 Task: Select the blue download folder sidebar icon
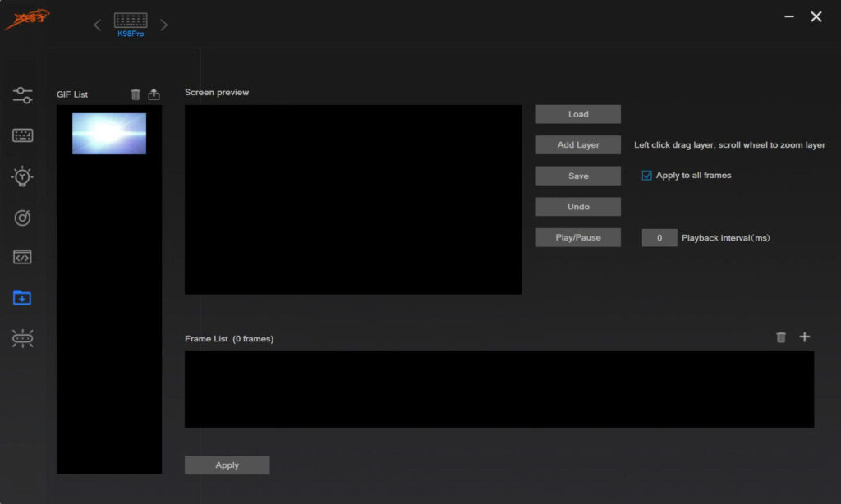[x=22, y=298]
